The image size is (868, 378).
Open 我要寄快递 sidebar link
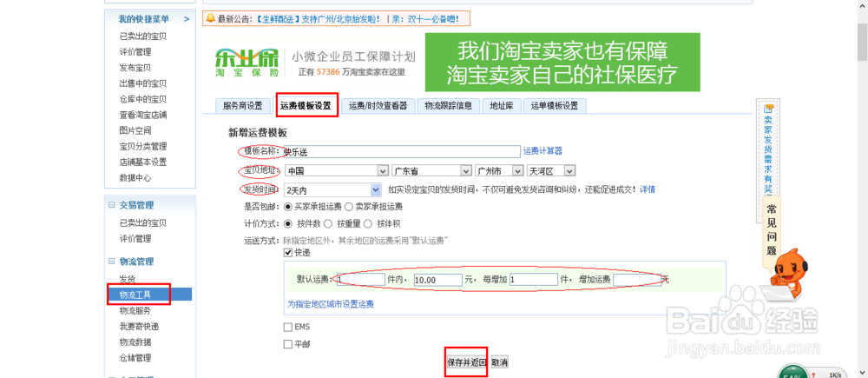139,326
